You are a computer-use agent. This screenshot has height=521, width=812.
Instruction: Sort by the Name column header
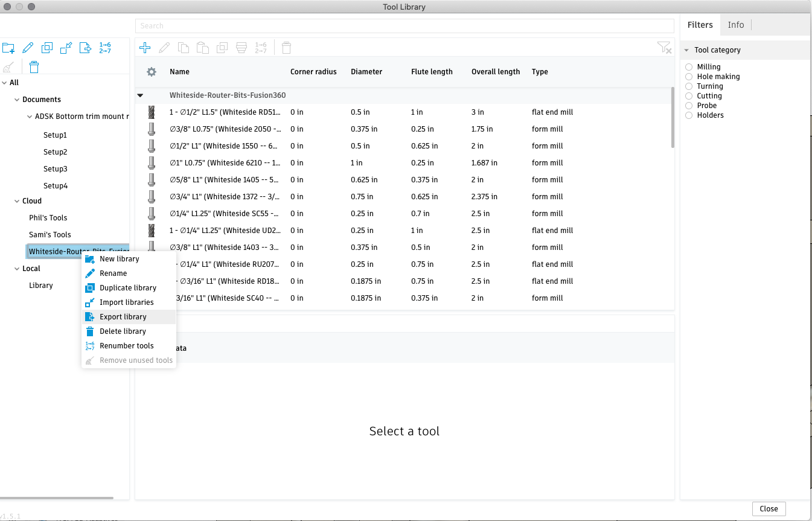179,72
